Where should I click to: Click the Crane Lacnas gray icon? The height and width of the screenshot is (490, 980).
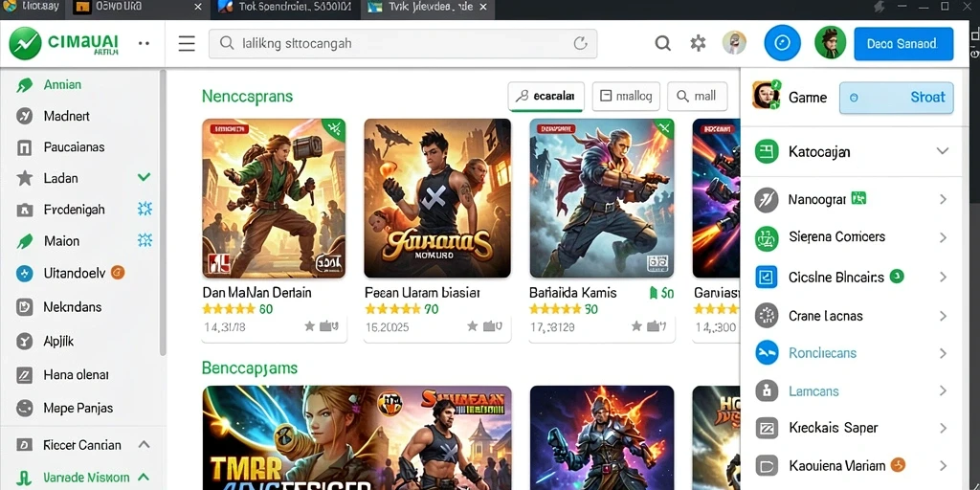(x=767, y=316)
